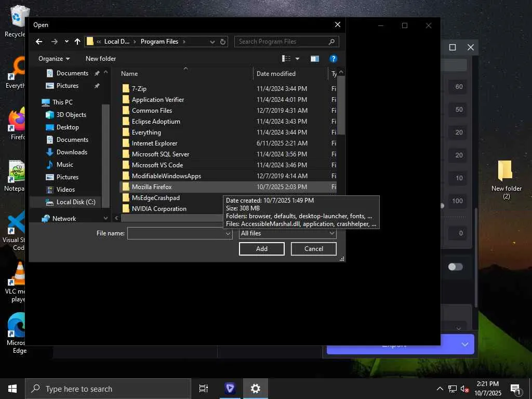Open the Organize menu
Image resolution: width=532 pixels, height=399 pixels.
click(54, 59)
